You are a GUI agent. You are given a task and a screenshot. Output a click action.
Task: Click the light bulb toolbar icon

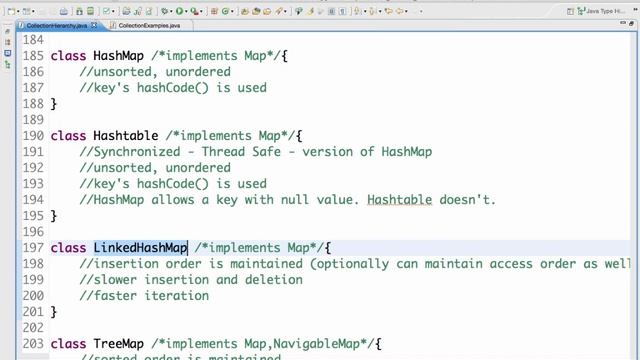click(x=299, y=11)
